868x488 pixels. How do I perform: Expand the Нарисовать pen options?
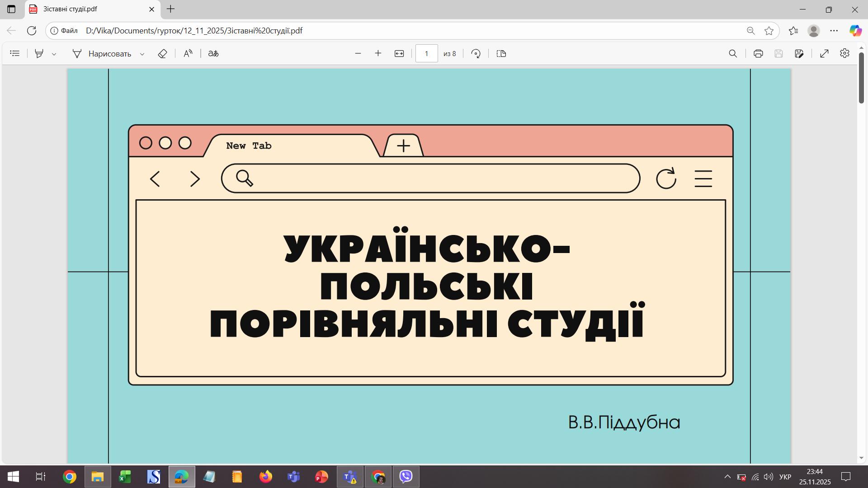(x=142, y=54)
